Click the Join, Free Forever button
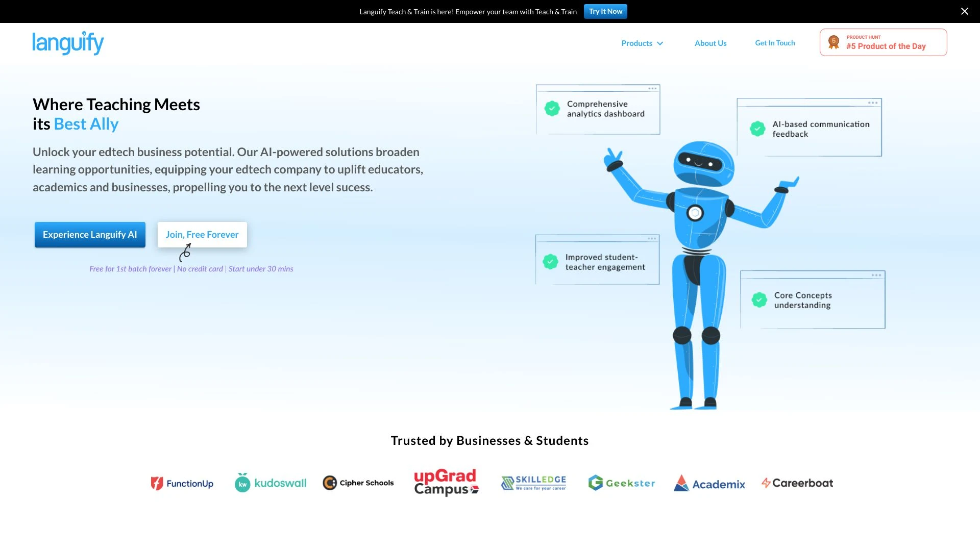This screenshot has width=980, height=551. point(202,234)
